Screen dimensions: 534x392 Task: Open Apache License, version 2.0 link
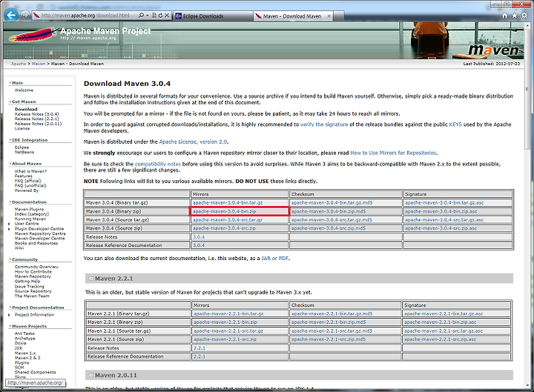[193, 142]
